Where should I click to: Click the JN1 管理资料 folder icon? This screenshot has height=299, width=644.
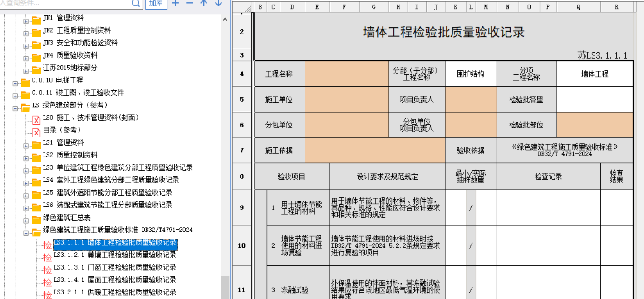(36, 20)
